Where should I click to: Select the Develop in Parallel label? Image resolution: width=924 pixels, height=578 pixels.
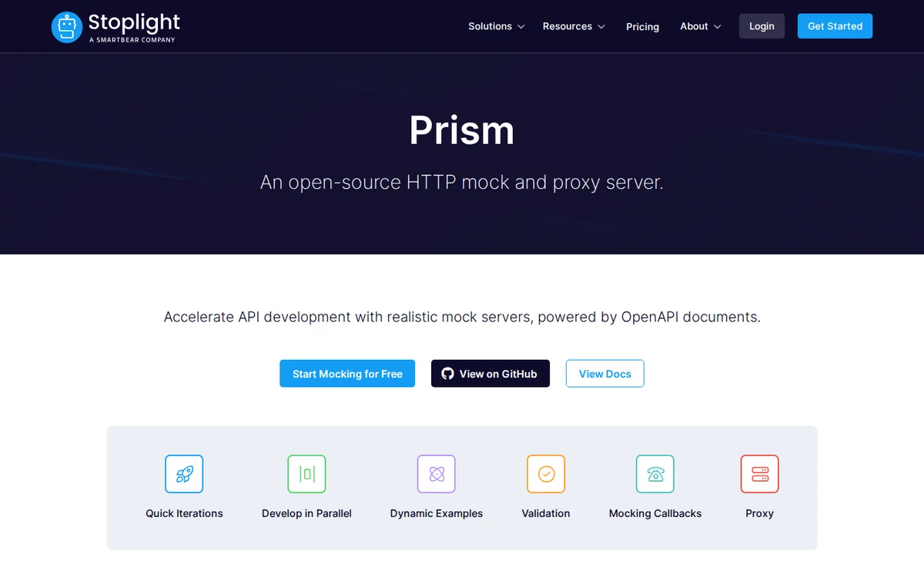tap(306, 513)
